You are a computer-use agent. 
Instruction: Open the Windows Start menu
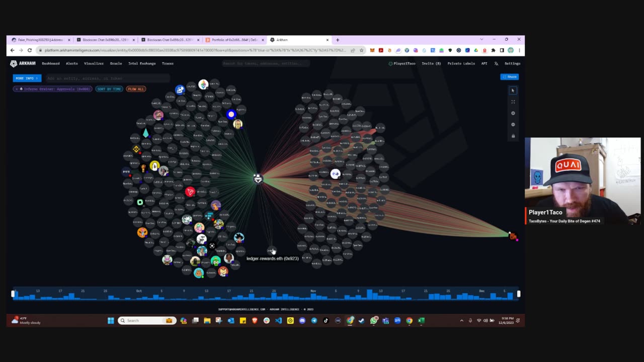(x=111, y=320)
